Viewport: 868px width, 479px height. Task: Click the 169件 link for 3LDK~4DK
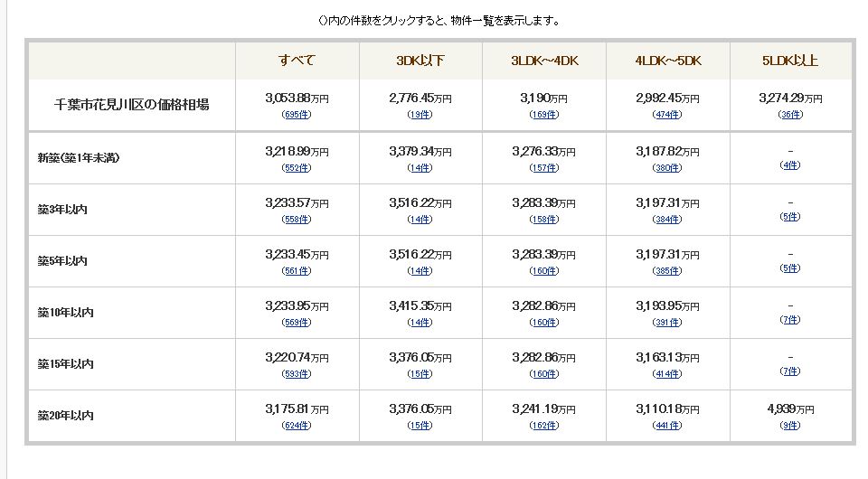(x=544, y=115)
